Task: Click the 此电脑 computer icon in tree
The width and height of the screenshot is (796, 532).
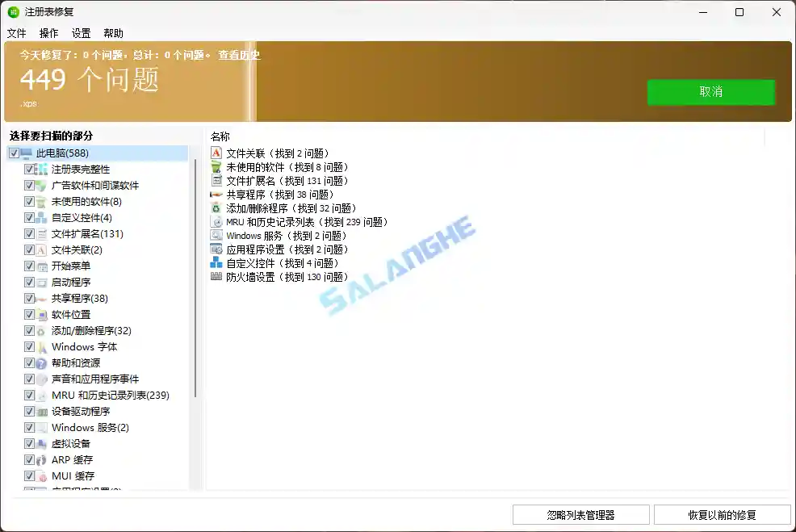Action: point(27,153)
